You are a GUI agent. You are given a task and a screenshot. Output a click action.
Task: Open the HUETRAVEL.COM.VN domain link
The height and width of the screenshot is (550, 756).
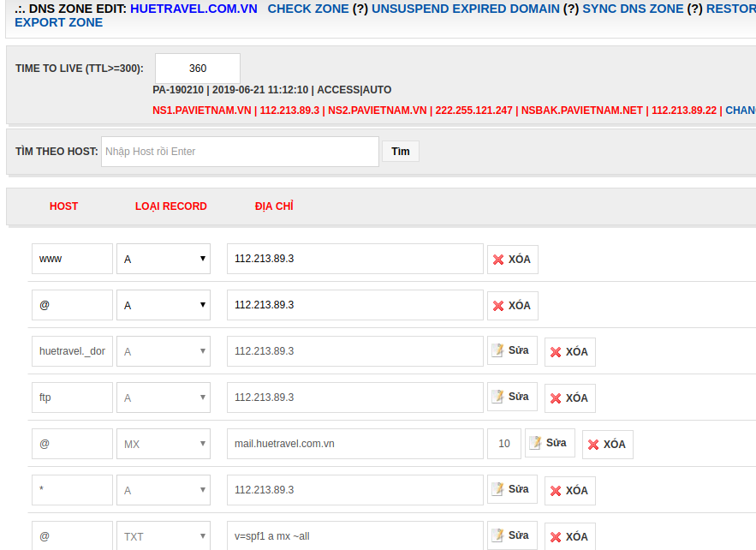193,9
